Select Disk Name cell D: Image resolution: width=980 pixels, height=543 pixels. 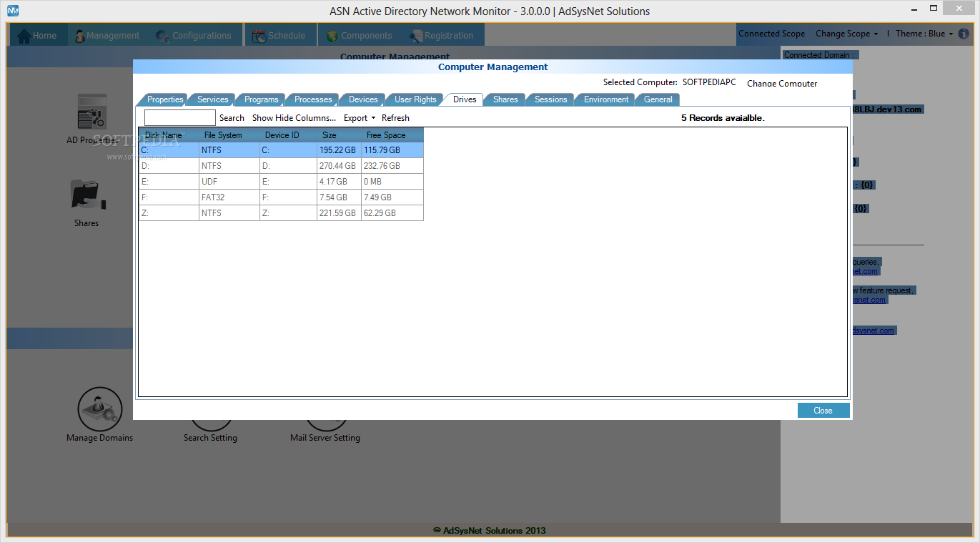coord(169,166)
